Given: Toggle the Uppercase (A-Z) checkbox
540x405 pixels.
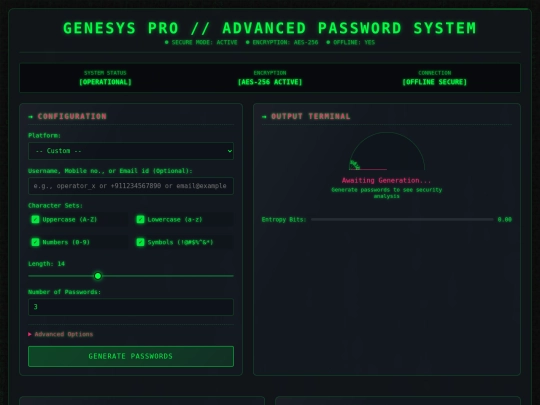Looking at the screenshot, I should [35, 219].
